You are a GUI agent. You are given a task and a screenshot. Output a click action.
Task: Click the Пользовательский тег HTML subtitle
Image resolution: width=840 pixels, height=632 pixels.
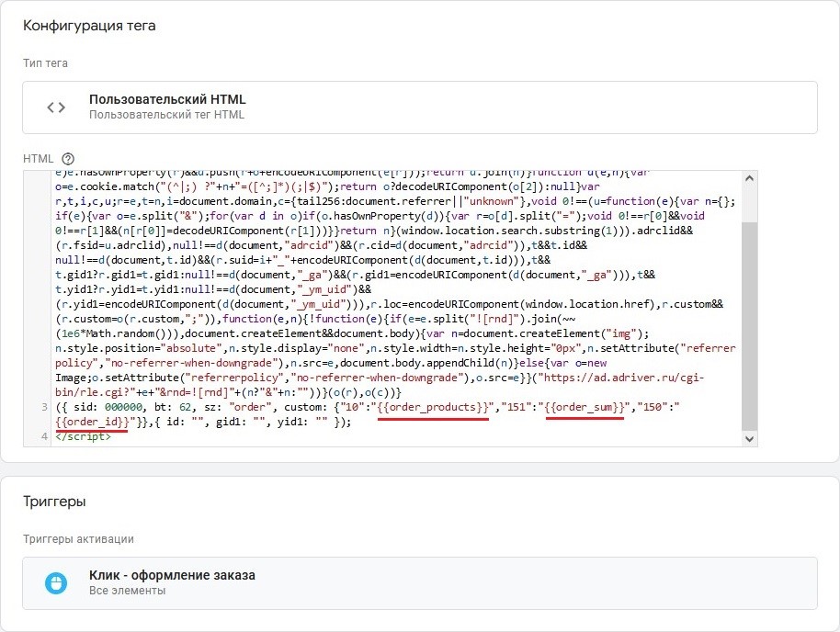point(166,115)
